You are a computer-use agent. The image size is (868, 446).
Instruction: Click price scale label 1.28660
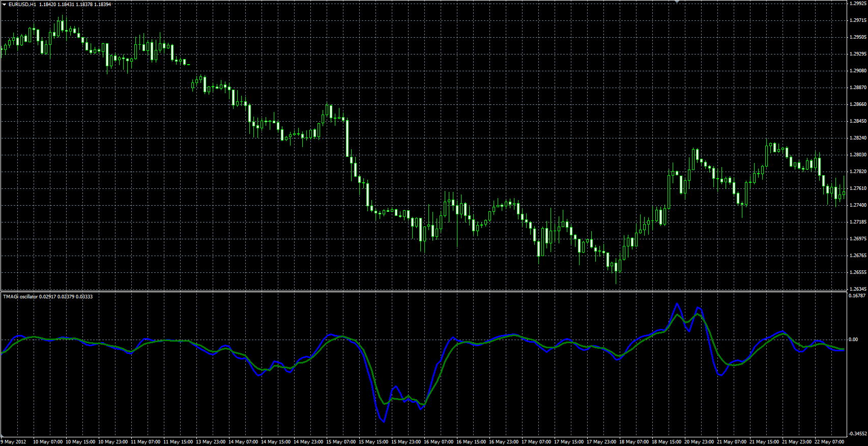point(858,104)
